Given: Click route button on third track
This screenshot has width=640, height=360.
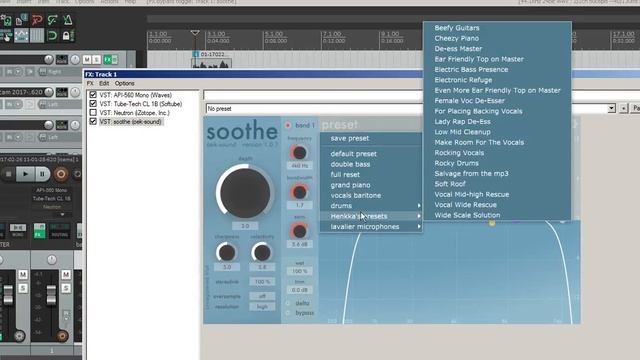Looking at the screenshot, I should [x=62, y=125].
